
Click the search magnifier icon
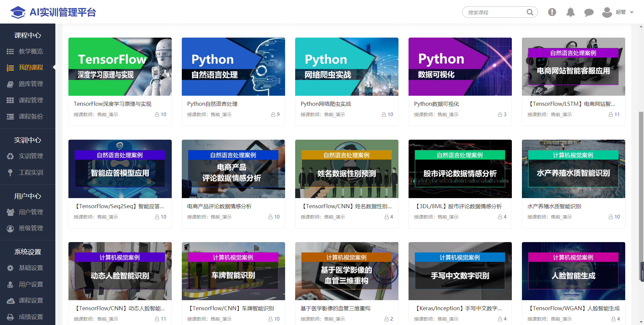(x=530, y=12)
